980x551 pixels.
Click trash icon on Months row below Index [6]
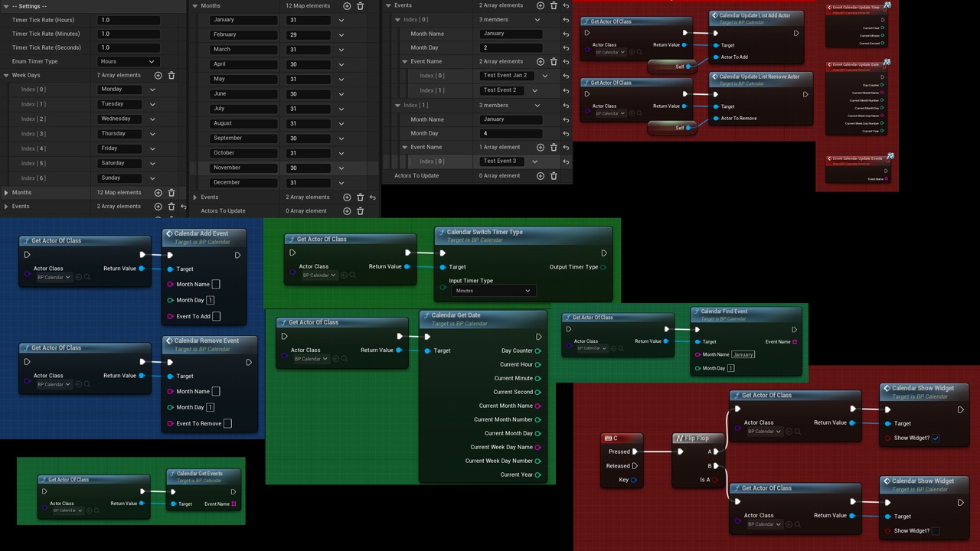point(171,193)
